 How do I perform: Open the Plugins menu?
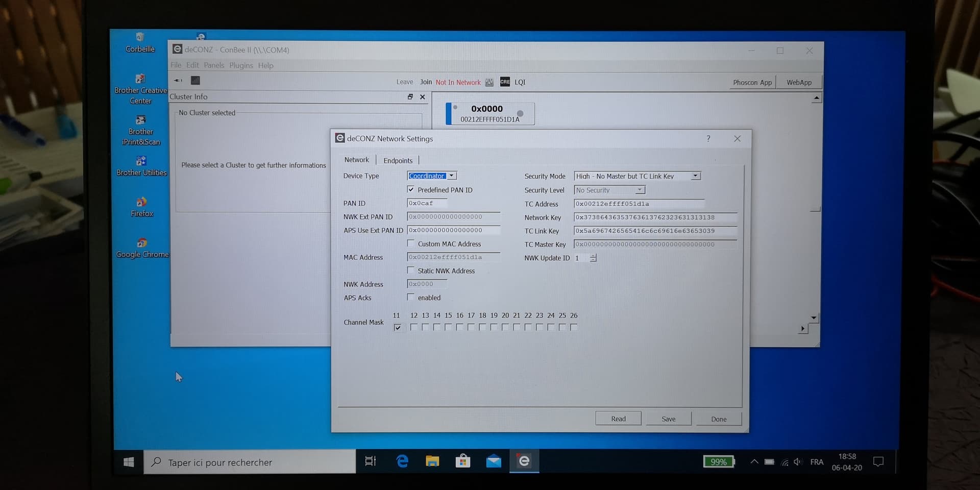pyautogui.click(x=241, y=65)
